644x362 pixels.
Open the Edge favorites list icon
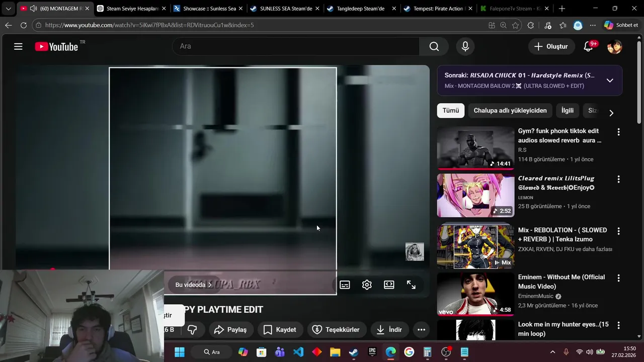pyautogui.click(x=562, y=25)
